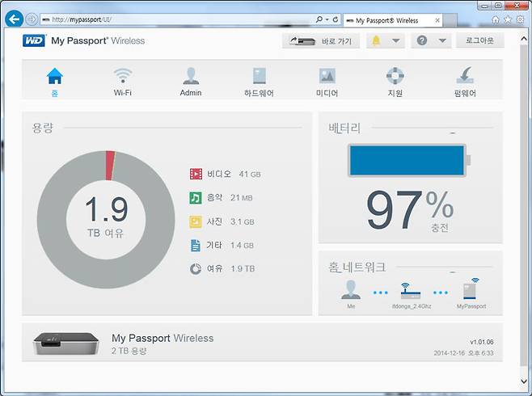The image size is (532, 396).
Task: Click the browser back arrow button
Action: pos(14,19)
